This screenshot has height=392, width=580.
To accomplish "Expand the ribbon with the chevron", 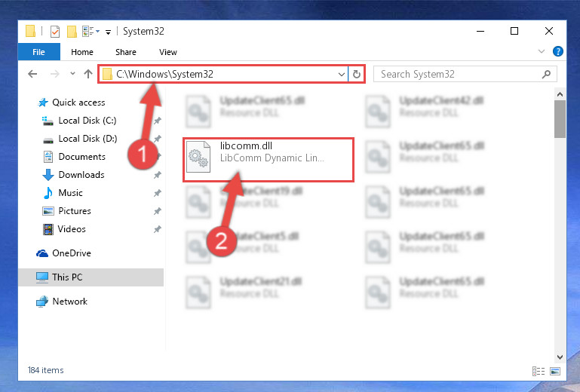I will pyautogui.click(x=542, y=51).
